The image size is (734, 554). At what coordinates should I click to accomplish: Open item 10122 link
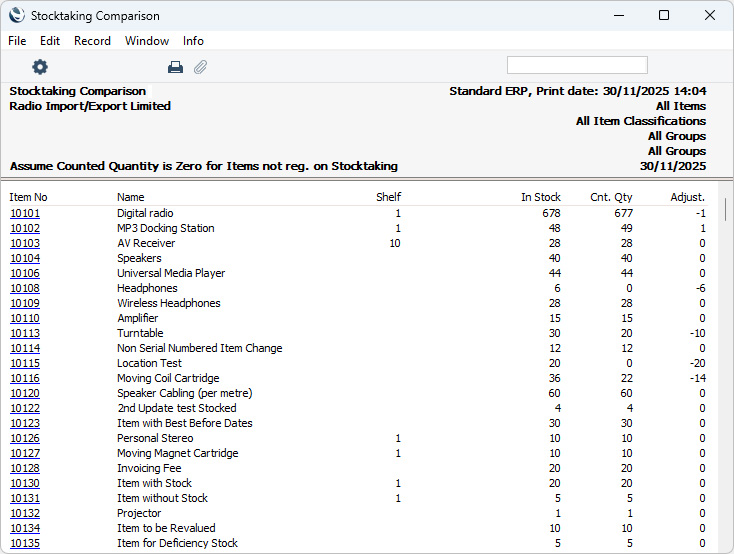point(25,408)
